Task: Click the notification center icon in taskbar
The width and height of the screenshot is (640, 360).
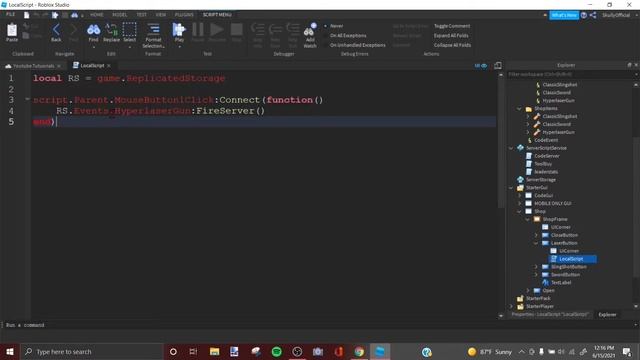Action: click(627, 352)
